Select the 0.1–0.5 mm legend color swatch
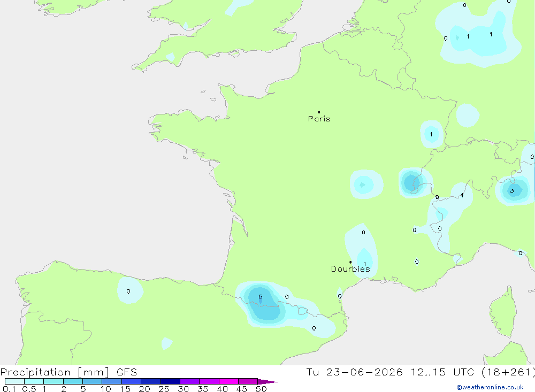 14,381
